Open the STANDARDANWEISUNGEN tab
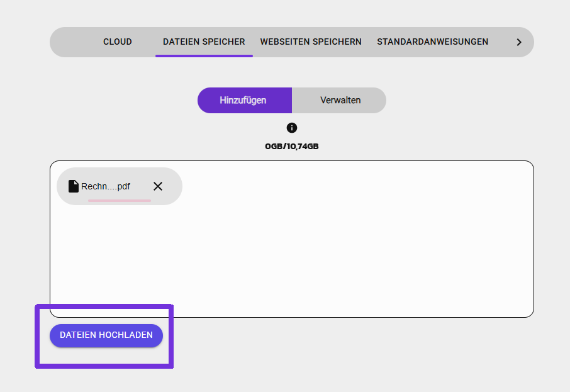The image size is (570, 392). tap(432, 42)
